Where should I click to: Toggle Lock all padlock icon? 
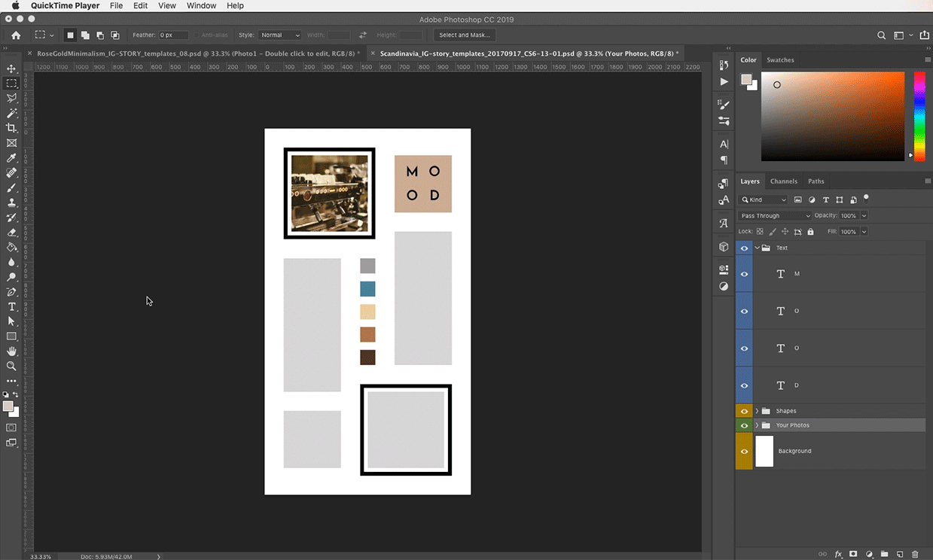coord(810,232)
